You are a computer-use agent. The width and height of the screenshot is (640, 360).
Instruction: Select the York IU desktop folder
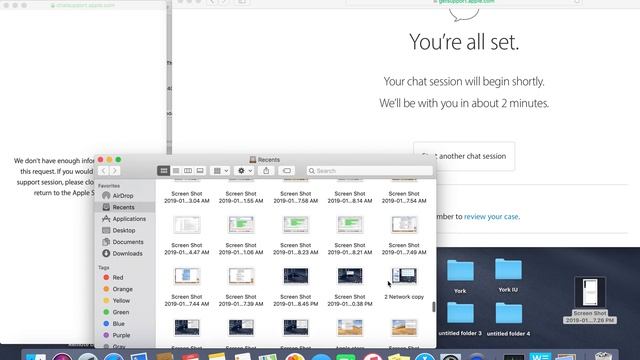508,275
